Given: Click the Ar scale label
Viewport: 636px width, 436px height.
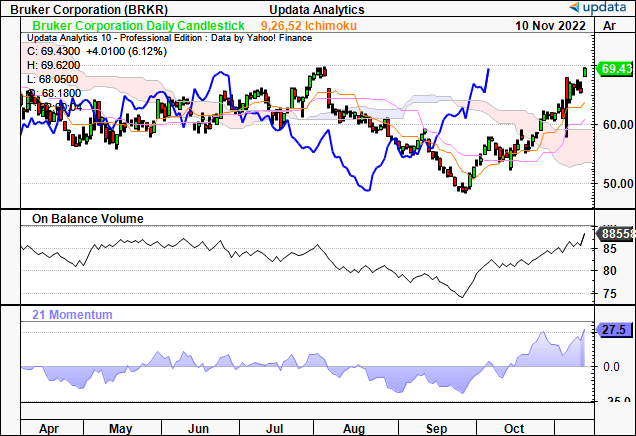Looking at the screenshot, I should click(x=609, y=26).
